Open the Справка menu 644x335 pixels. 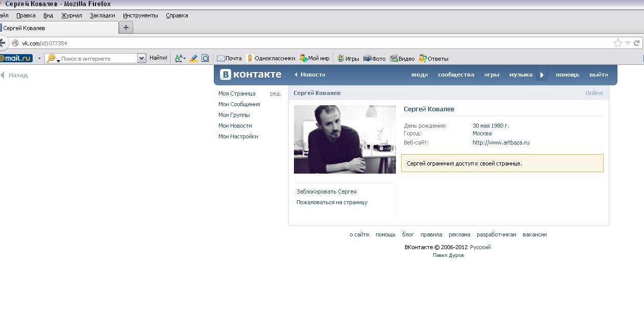(x=177, y=15)
